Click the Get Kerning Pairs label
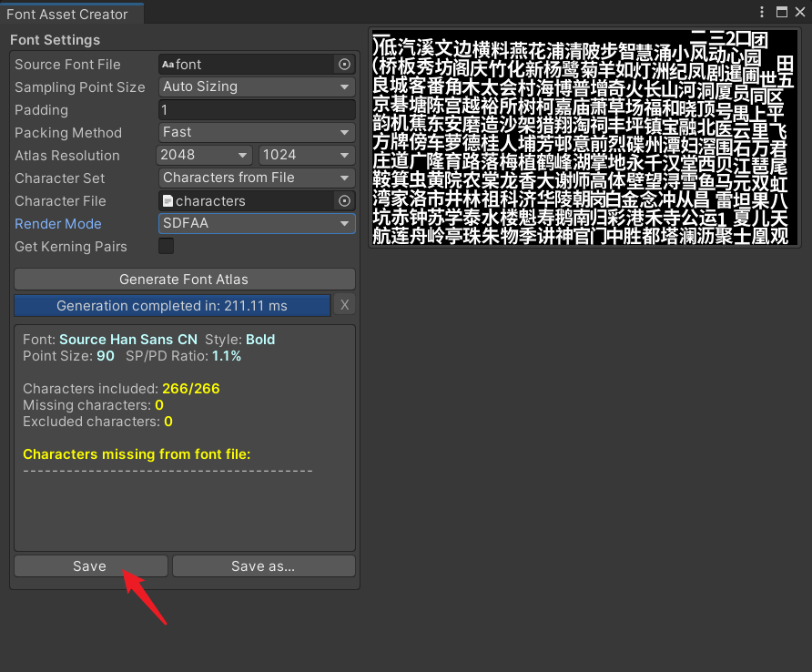The height and width of the screenshot is (672, 812). (x=71, y=247)
